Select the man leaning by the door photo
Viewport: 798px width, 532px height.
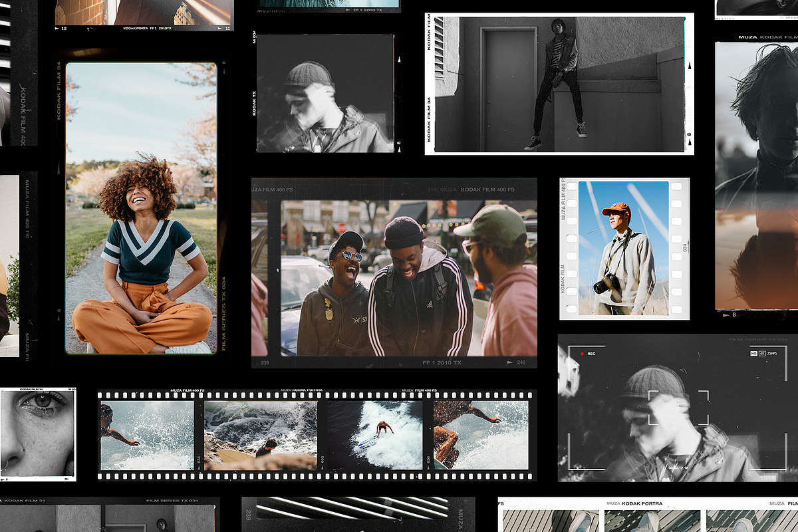pos(559,84)
